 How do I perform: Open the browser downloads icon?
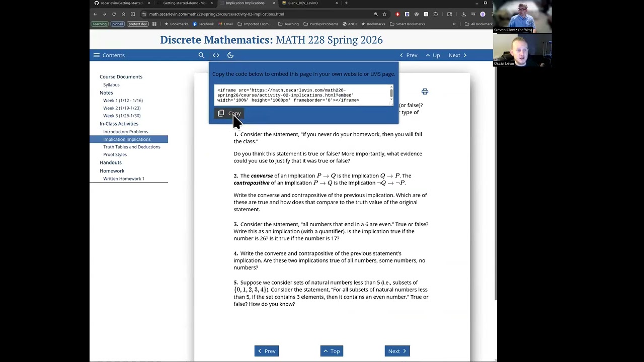tap(464, 14)
